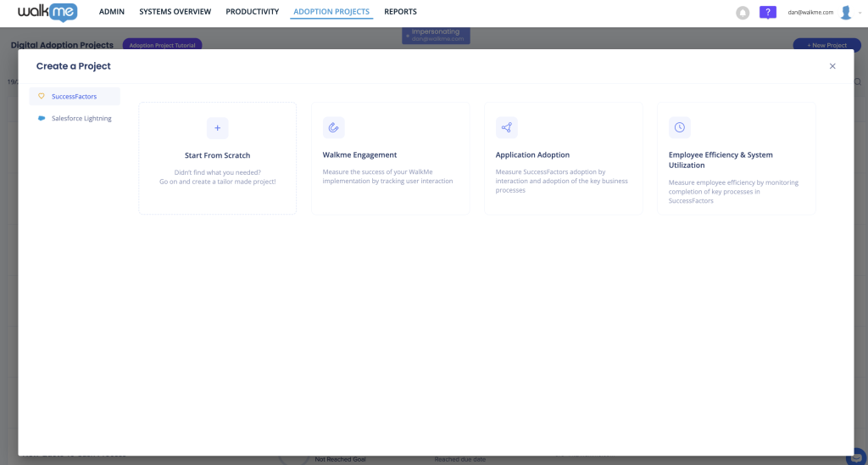Open the Admin menu
The height and width of the screenshot is (465, 868).
coord(113,12)
